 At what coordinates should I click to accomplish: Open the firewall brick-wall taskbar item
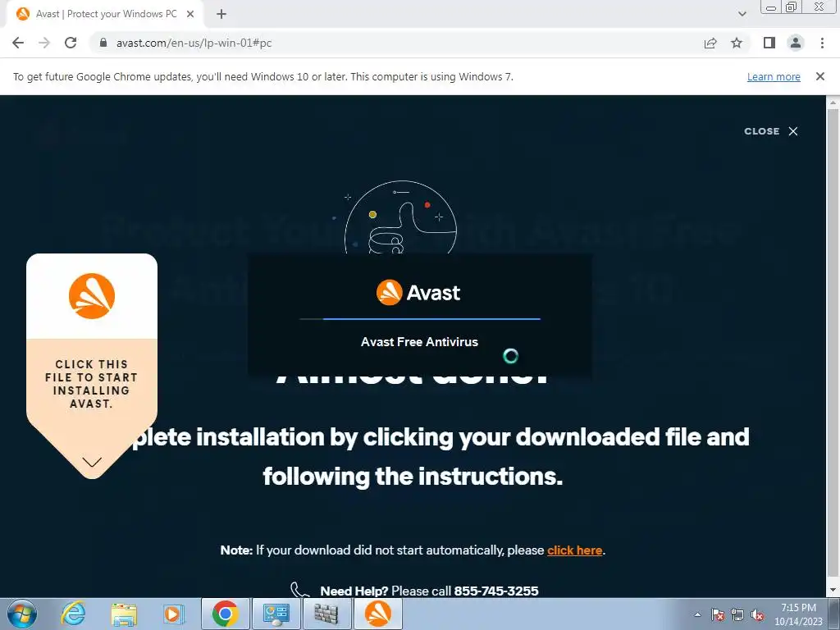pyautogui.click(x=326, y=614)
